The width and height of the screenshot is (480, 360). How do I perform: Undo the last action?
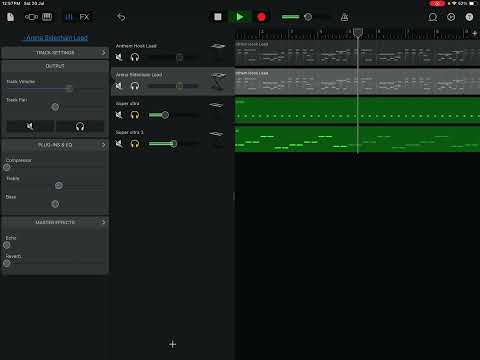(121, 17)
